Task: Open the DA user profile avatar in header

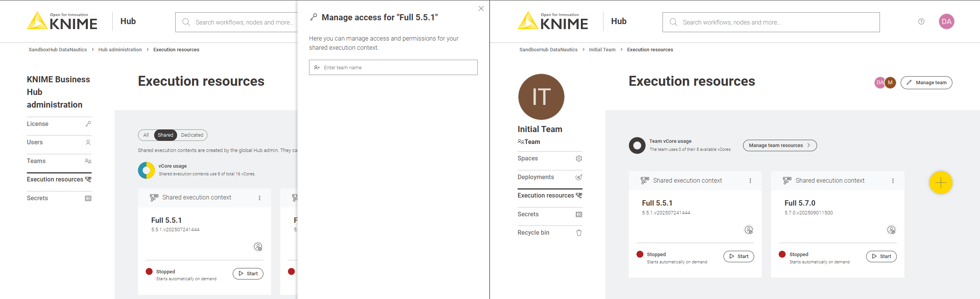Action: (x=946, y=22)
